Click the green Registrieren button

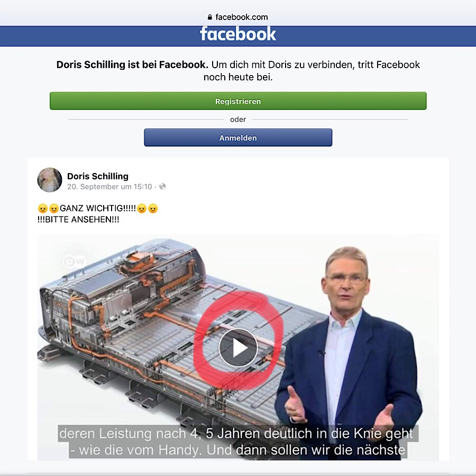(238, 101)
